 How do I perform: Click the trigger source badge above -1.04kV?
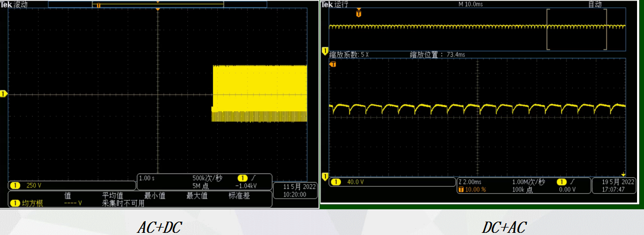tap(243, 178)
